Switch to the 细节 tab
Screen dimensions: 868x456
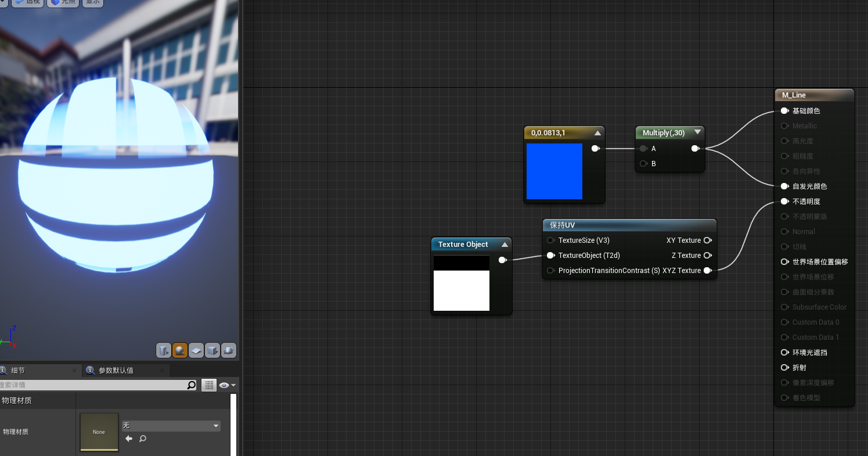[17, 370]
